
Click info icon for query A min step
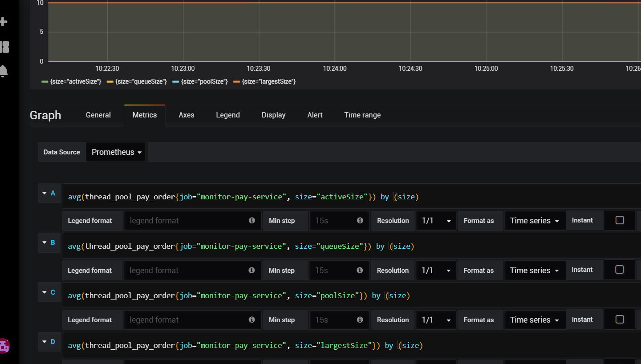(x=360, y=221)
